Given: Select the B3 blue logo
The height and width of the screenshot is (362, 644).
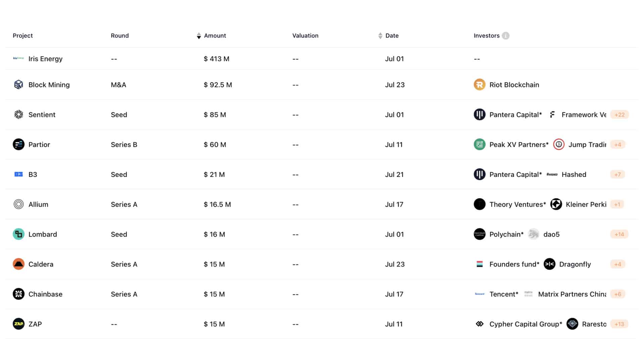Looking at the screenshot, I should click(x=18, y=174).
